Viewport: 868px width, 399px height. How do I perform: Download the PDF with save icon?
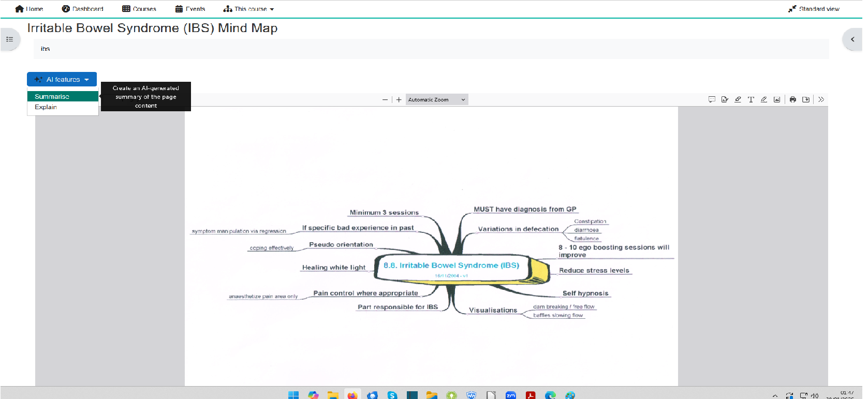click(x=806, y=99)
